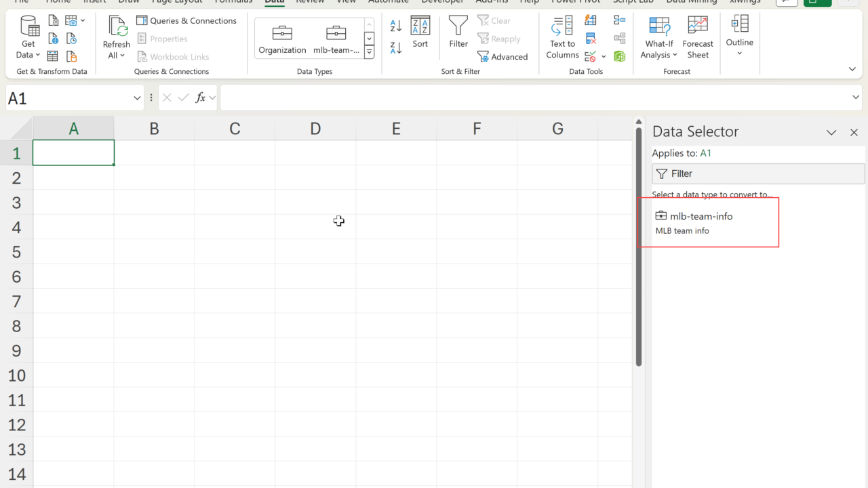Screen dimensions: 868x488
Task: Select column D header
Action: click(315, 129)
